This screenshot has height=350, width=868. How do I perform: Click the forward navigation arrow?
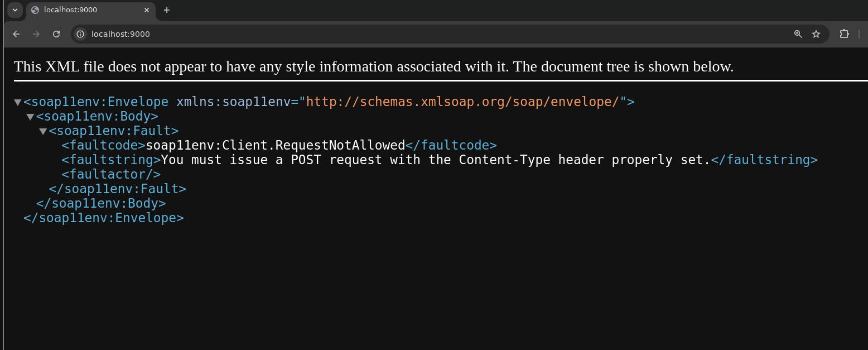point(36,34)
